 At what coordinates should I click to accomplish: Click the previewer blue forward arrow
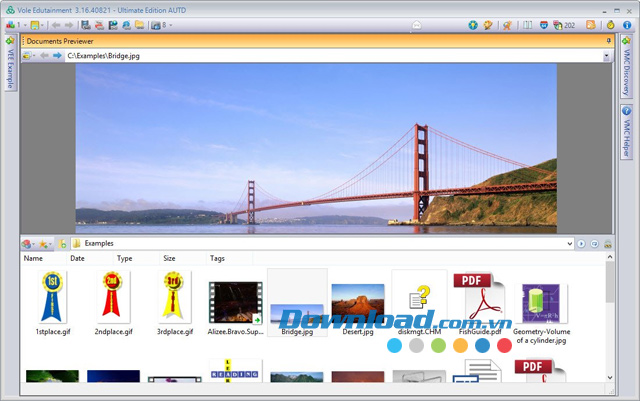point(57,56)
